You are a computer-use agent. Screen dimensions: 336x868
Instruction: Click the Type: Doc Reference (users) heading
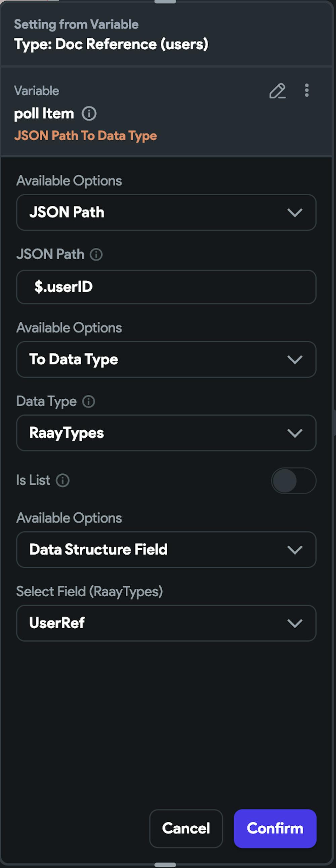(x=111, y=44)
